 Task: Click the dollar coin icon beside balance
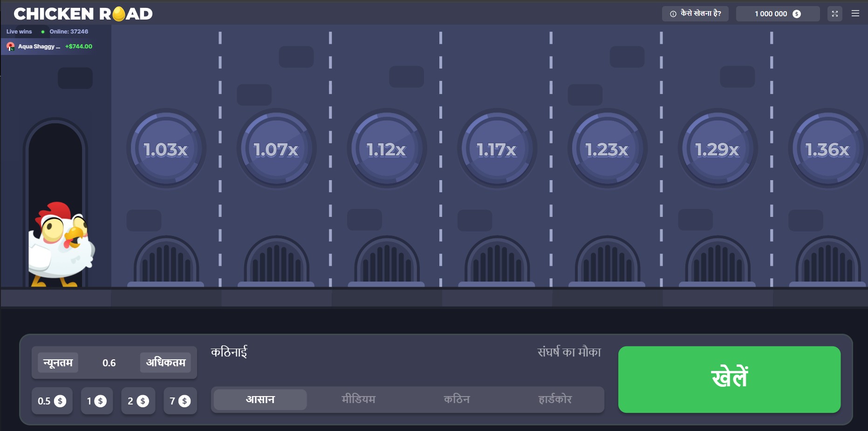(797, 14)
